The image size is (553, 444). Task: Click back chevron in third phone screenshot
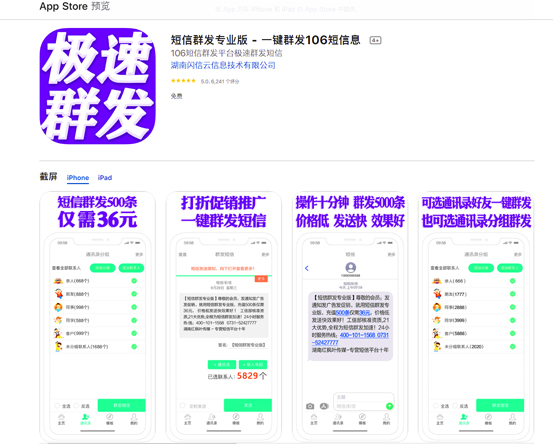(306, 268)
